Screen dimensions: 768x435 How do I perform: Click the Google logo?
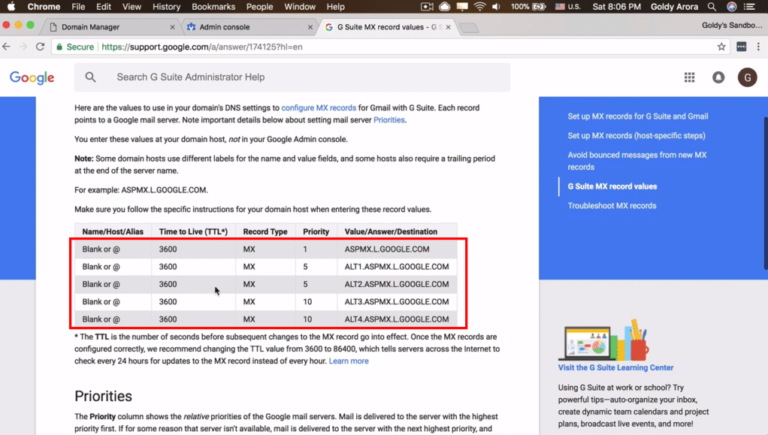click(x=32, y=77)
